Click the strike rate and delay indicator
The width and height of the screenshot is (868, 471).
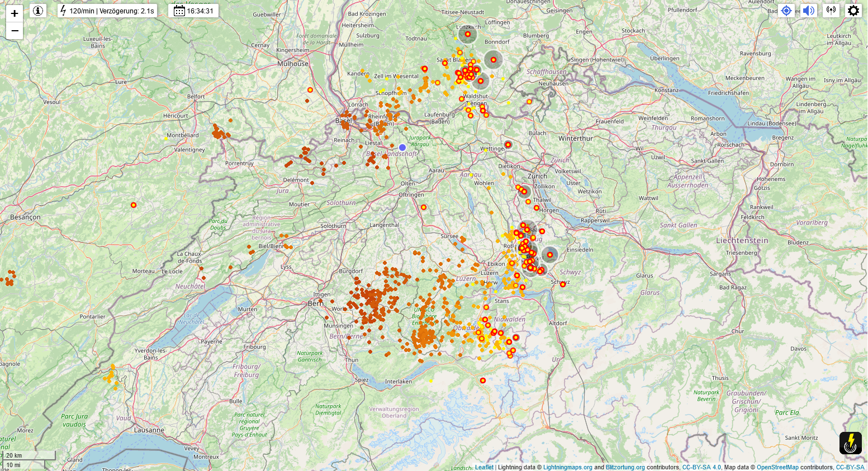click(x=107, y=11)
